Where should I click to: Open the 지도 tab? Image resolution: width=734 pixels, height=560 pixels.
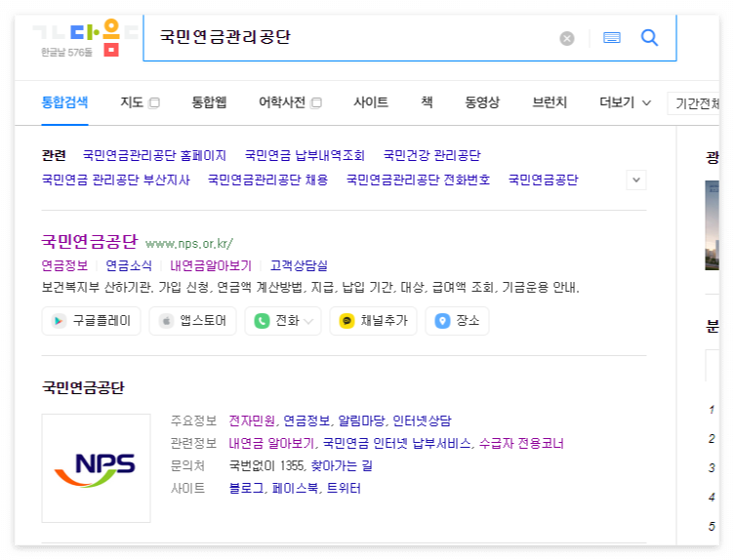click(x=132, y=102)
